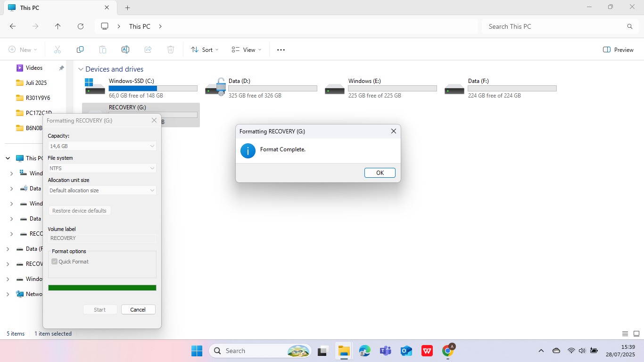
Task: Open the View menu
Action: tap(246, 49)
